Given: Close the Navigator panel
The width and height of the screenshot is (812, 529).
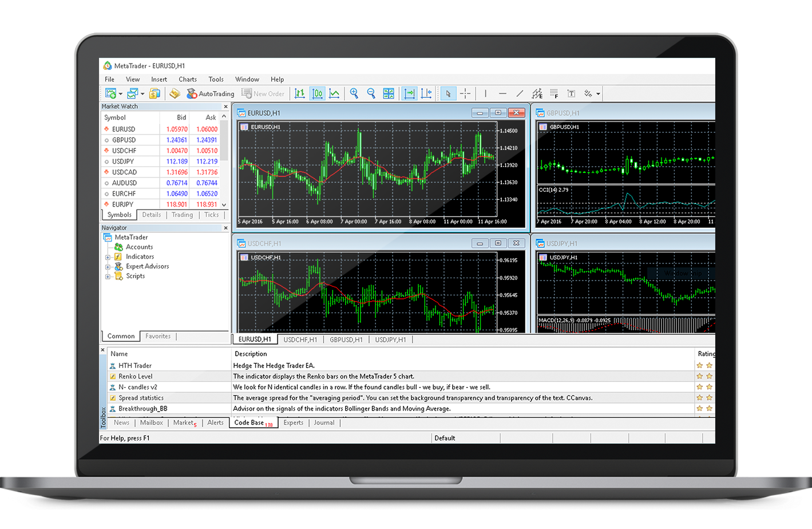Looking at the screenshot, I should 225,228.
